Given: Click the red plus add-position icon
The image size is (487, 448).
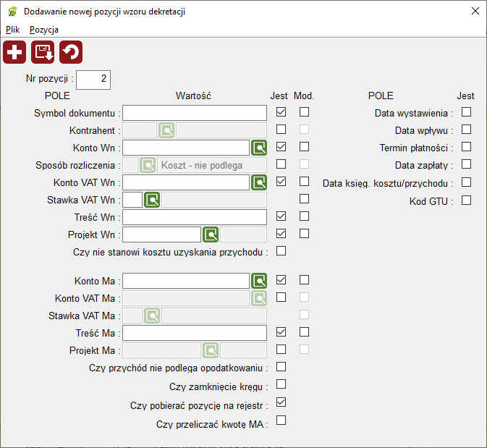Looking at the screenshot, I should tap(14, 52).
